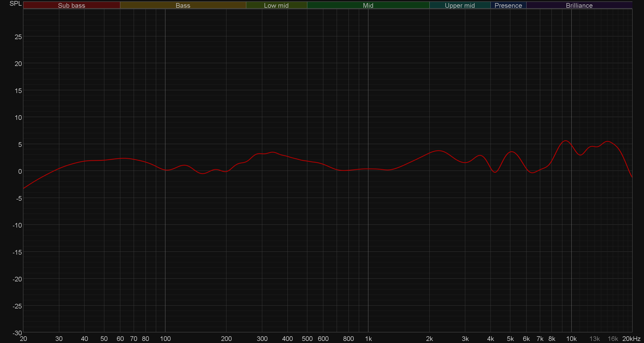Select the Mid frequency band header
644x343 pixels.
coord(368,5)
